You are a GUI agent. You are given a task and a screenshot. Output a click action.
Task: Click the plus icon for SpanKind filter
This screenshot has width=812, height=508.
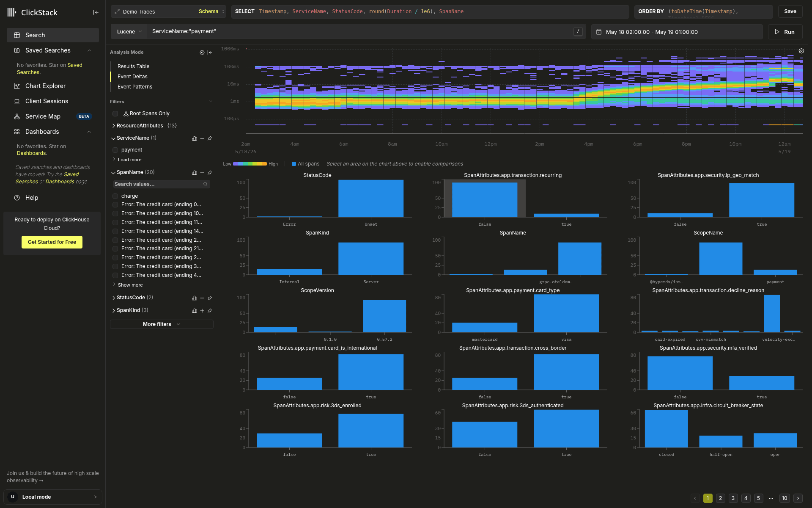tap(202, 311)
